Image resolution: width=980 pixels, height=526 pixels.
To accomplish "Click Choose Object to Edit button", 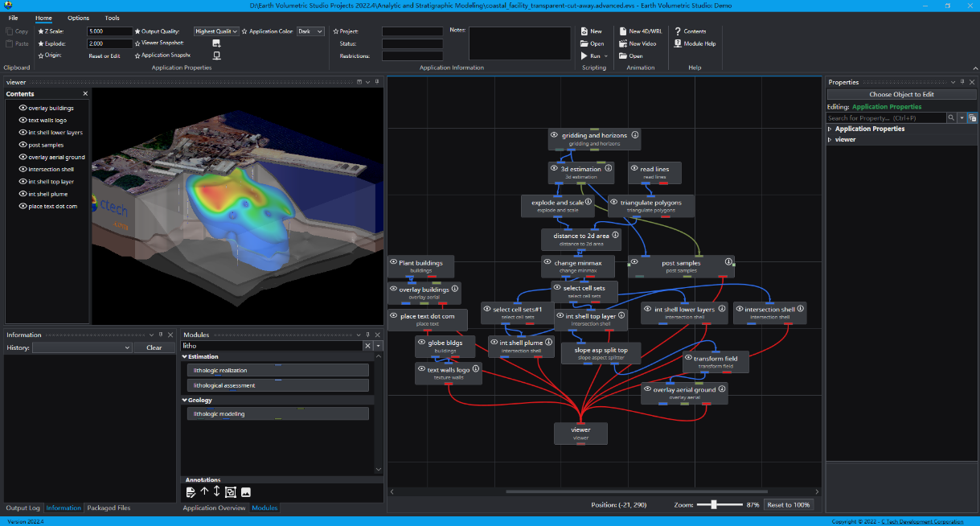I will pyautogui.click(x=901, y=94).
